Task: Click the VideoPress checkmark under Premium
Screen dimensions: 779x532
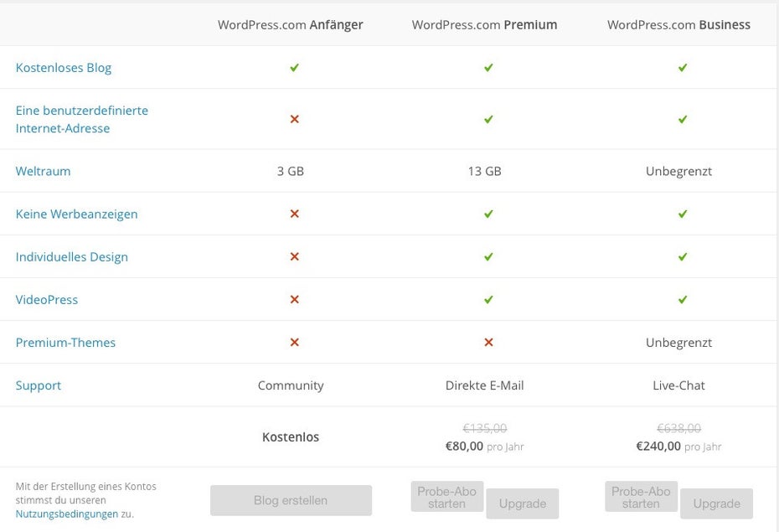Action: (489, 299)
